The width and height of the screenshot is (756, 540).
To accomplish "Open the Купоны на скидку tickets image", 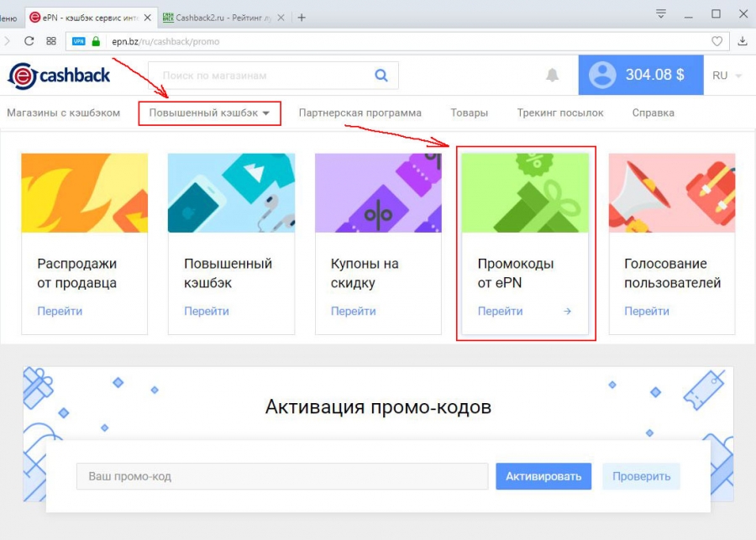I will tap(378, 193).
